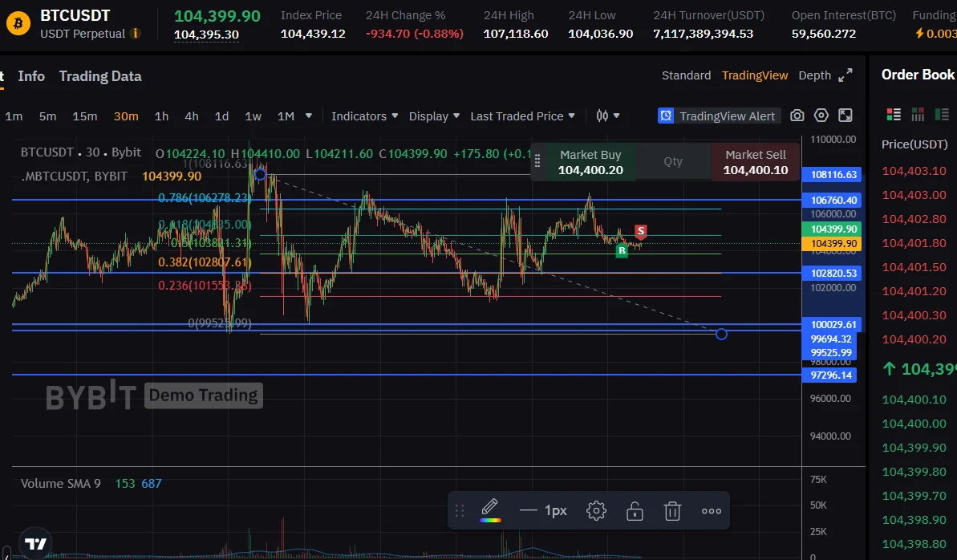Select the 1d timeframe

pos(221,116)
